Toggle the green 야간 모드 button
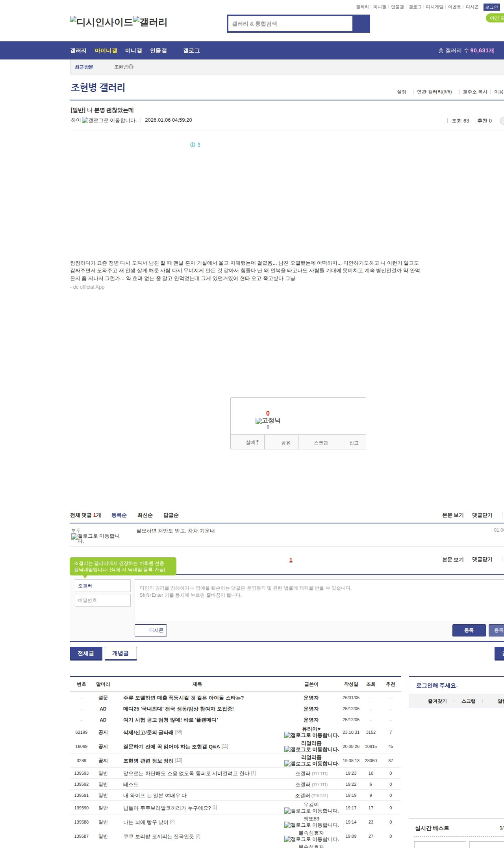504x848 pixels. pyautogui.click(x=495, y=18)
